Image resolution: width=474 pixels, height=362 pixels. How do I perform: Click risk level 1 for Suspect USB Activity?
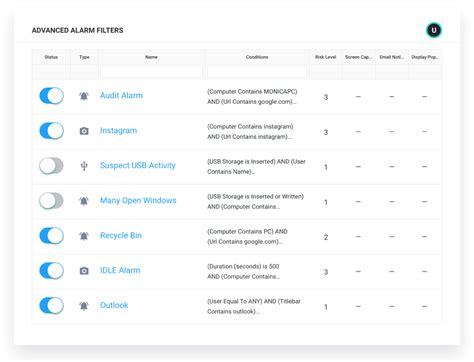pos(326,167)
